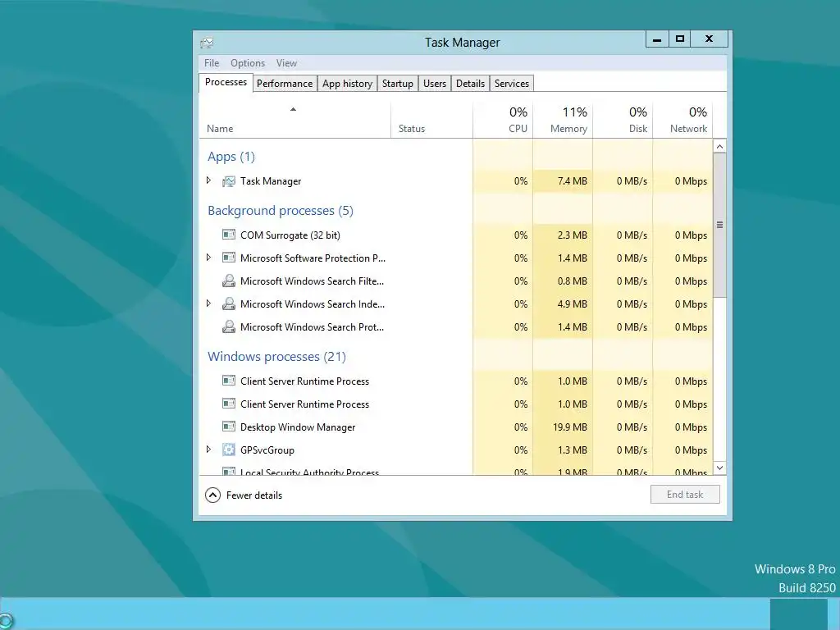Select the COM Surrogate (32 bit) row

[456, 235]
